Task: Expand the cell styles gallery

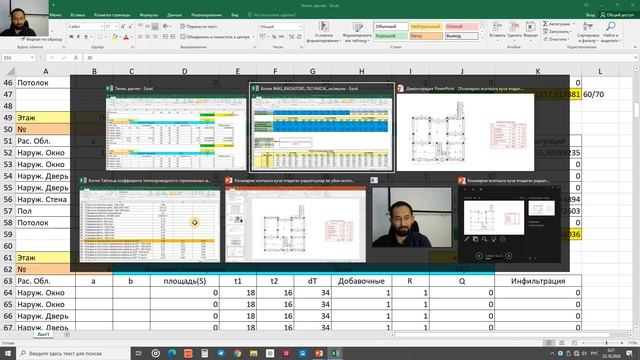Action: [482, 38]
